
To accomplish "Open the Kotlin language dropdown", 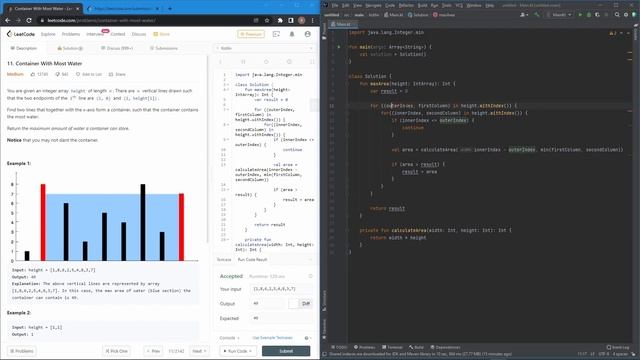I will pos(264,48).
